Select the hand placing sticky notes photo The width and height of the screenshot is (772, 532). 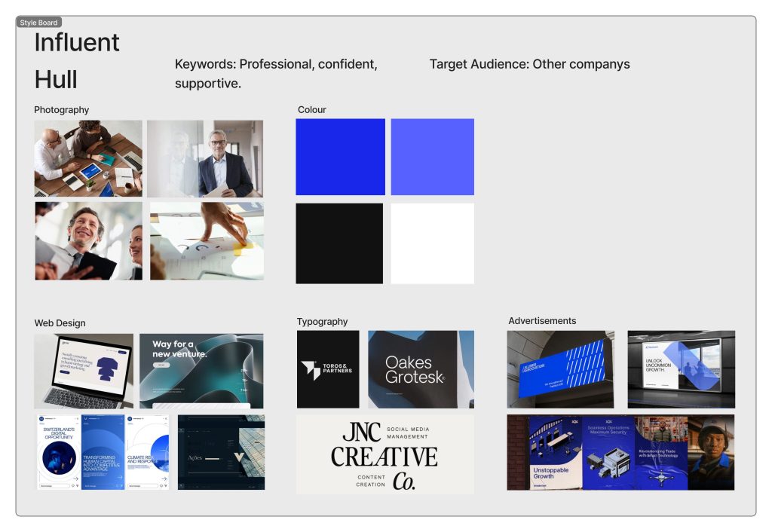207,240
